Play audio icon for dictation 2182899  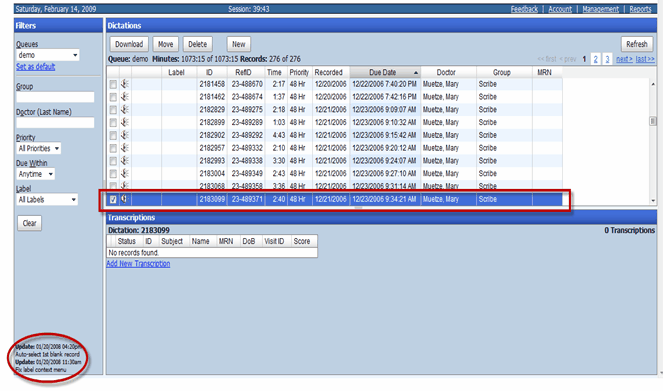pos(125,122)
